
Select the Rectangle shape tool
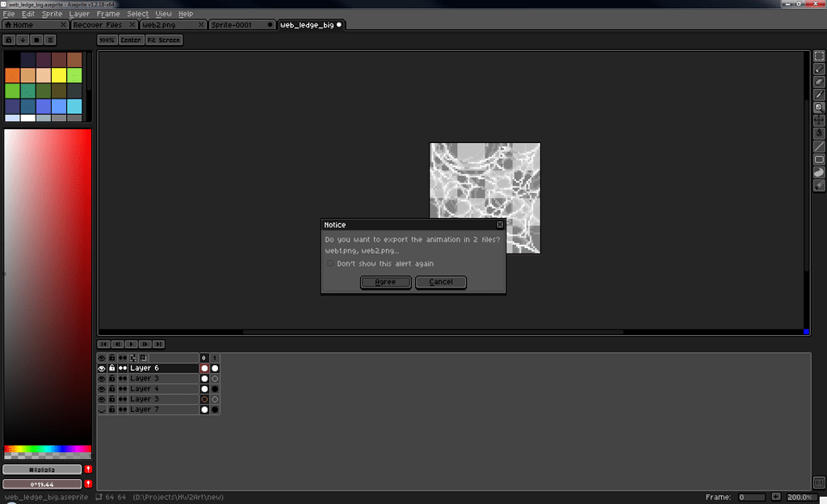819,159
